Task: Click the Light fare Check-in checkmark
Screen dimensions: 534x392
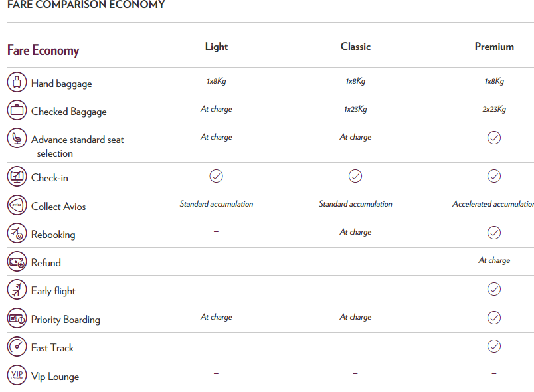Action: point(216,176)
